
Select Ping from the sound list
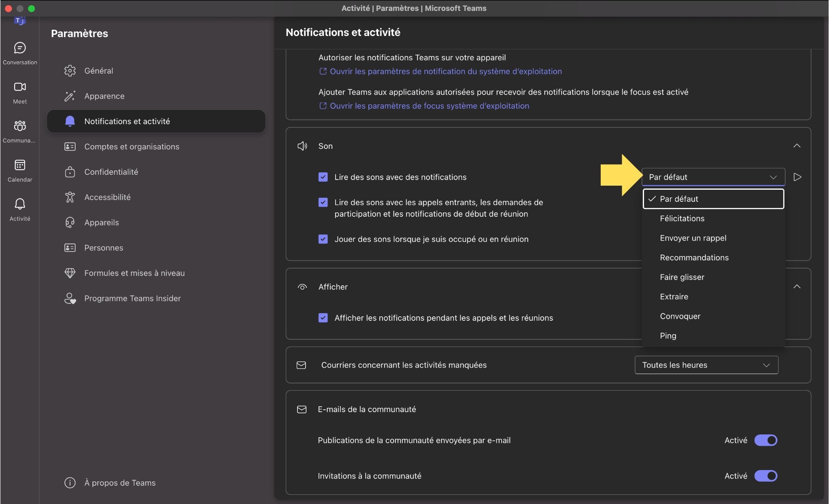[668, 336]
